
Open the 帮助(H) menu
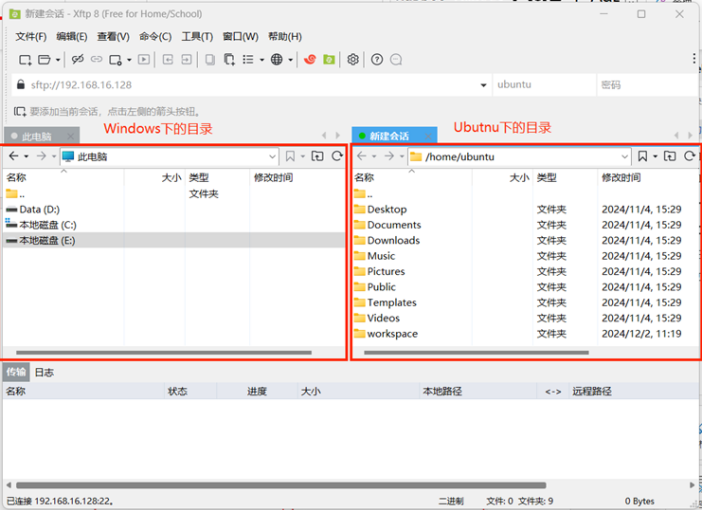(285, 37)
